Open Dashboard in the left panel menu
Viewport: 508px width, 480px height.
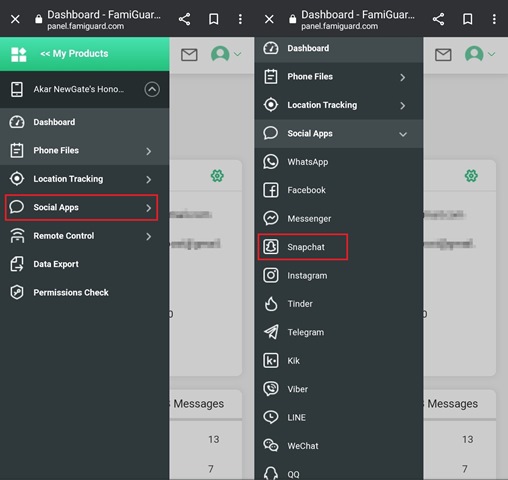[x=84, y=122]
